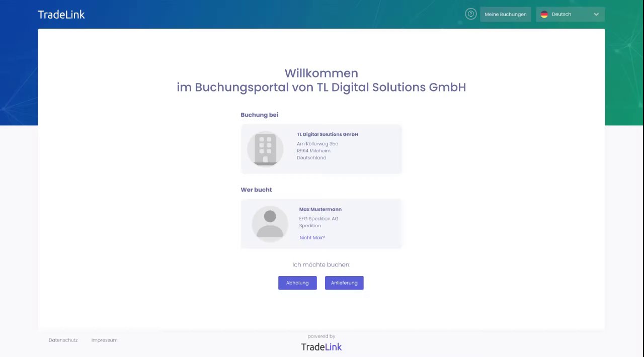
Task: Click the language dropdown chevron arrow
Action: click(596, 14)
